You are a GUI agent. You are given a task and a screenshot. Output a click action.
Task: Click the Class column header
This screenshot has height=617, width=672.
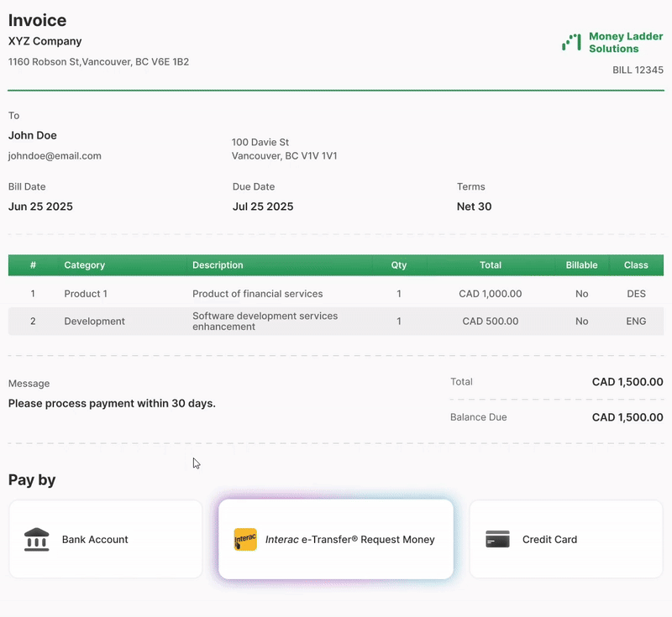pyautogui.click(x=636, y=265)
